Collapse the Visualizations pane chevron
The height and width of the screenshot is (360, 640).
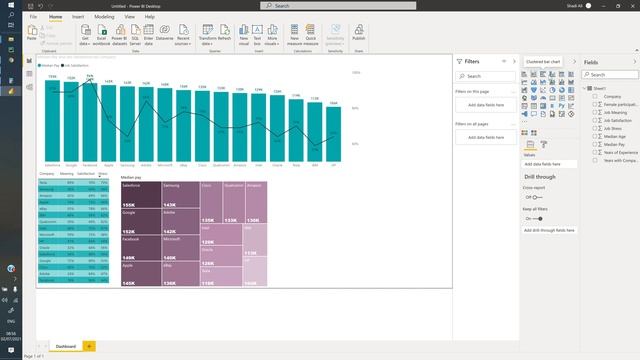(574, 62)
